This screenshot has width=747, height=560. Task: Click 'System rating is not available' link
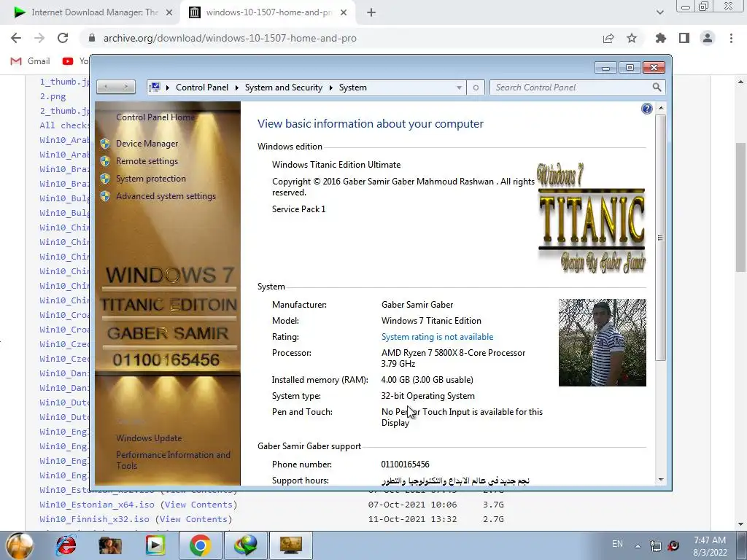coord(438,337)
